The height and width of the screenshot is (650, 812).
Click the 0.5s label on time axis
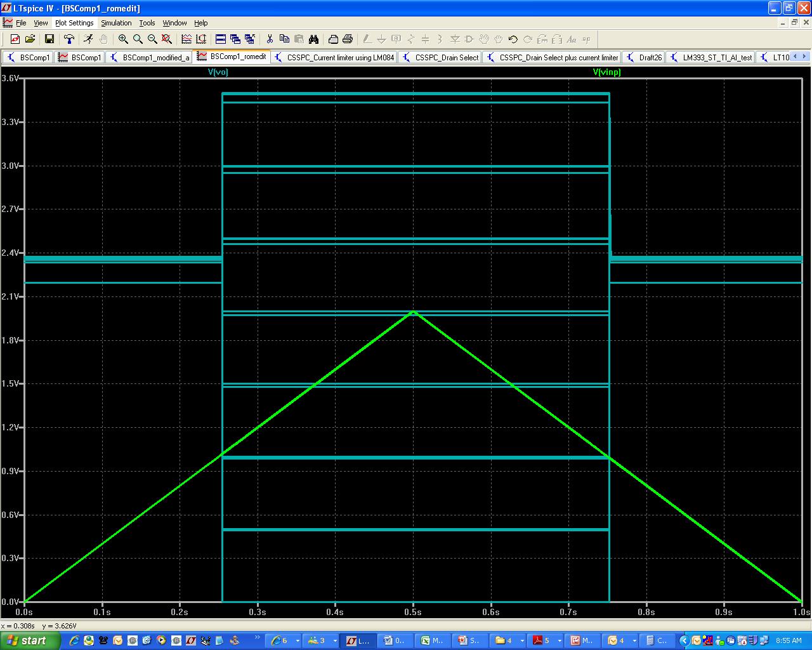413,612
